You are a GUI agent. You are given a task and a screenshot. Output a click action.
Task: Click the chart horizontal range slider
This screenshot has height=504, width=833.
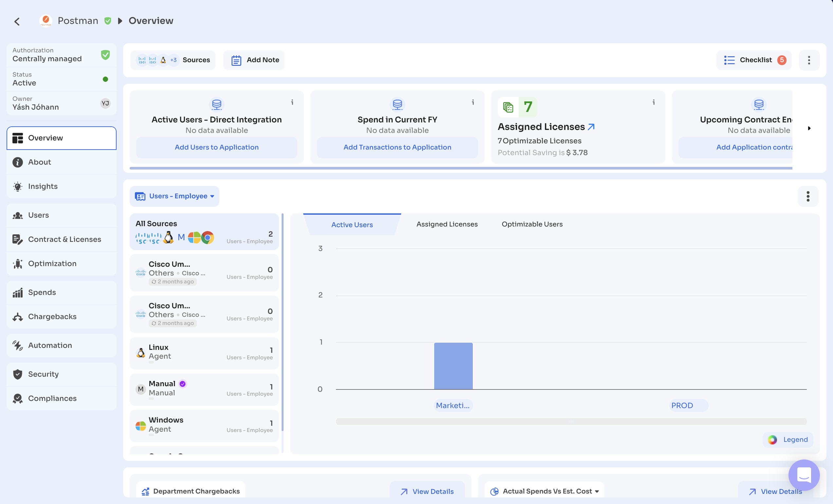[571, 422]
